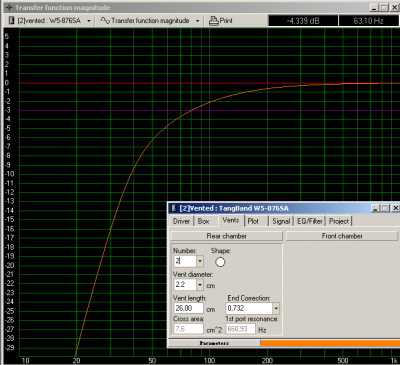The height and width of the screenshot is (365, 400).
Task: Switch to the Driver tab
Action: tap(181, 221)
